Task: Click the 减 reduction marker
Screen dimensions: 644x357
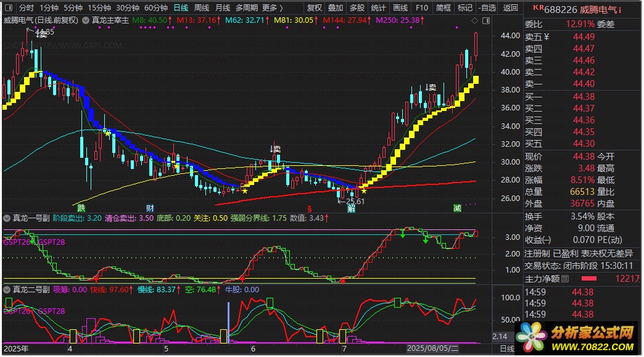Action: click(457, 208)
